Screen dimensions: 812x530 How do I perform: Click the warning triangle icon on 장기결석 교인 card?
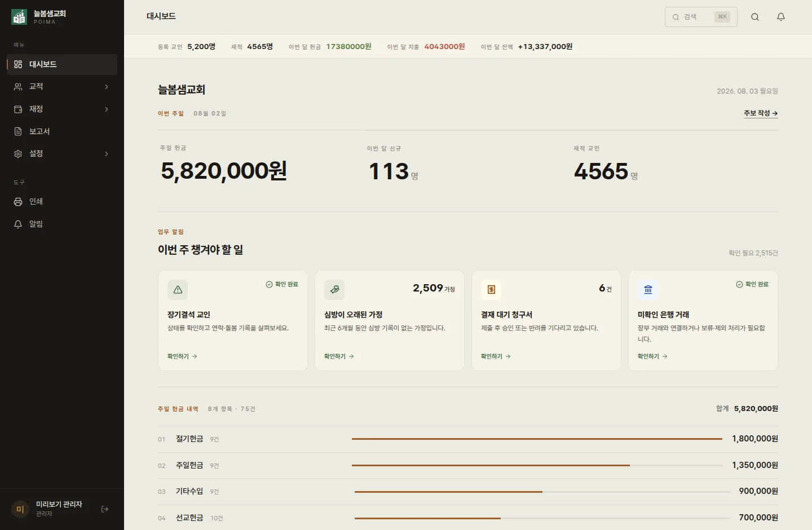click(x=178, y=290)
